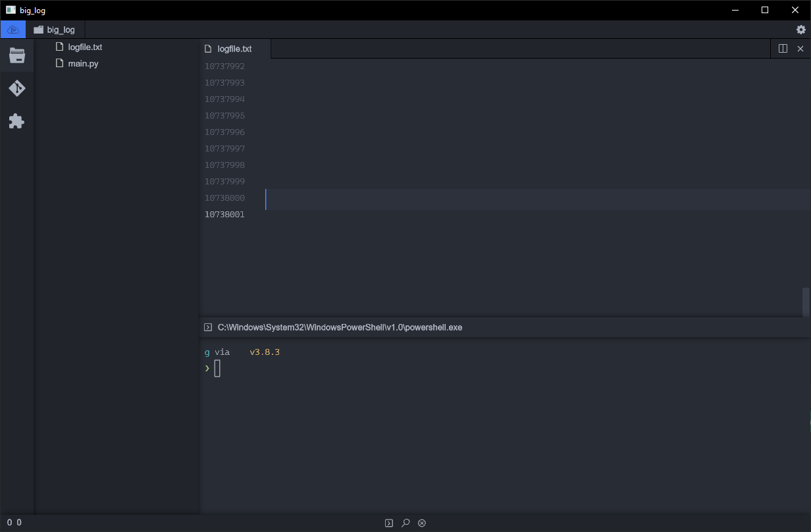Toggle the terminal panel from the status bar
This screenshot has height=532, width=811.
pos(388,522)
